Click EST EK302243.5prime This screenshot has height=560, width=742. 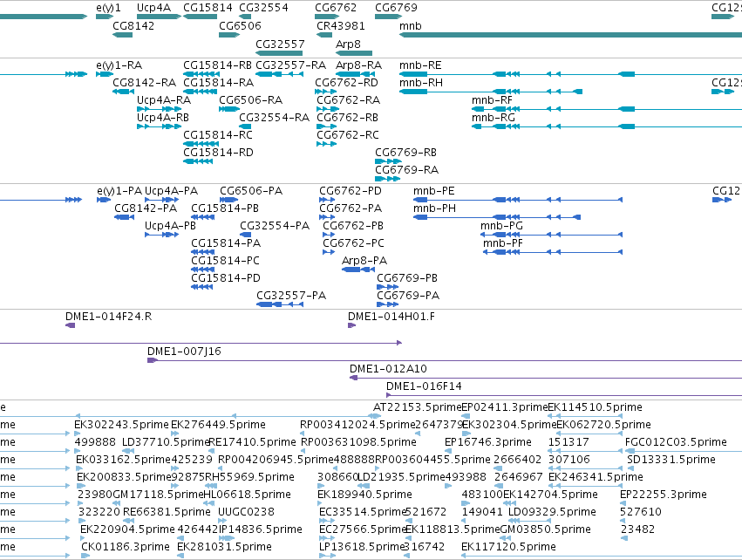pos(121,425)
